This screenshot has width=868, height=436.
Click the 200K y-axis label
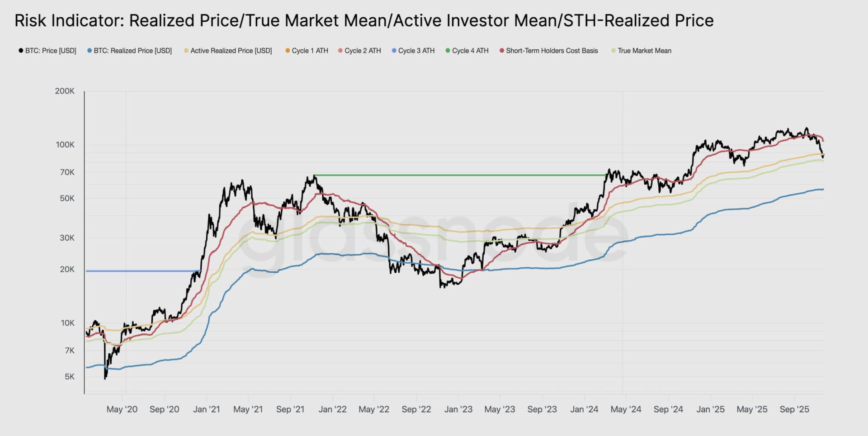(x=65, y=91)
